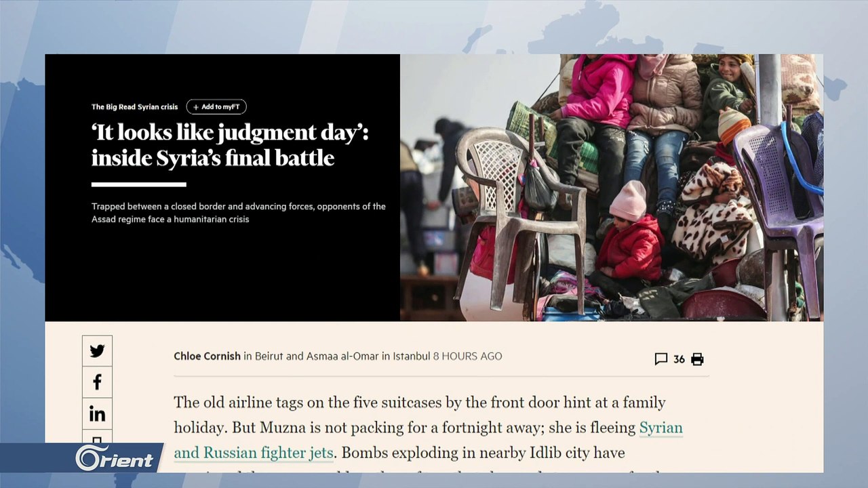Print the article using the printer icon
This screenshot has width=868, height=488.
click(x=697, y=359)
